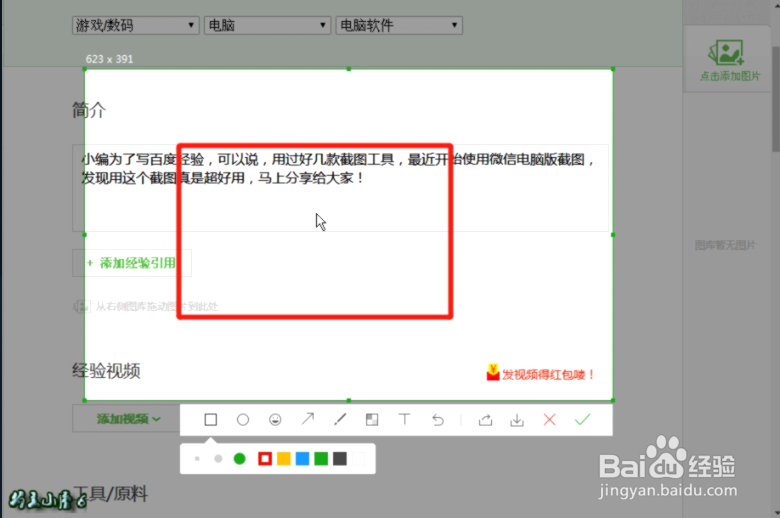Viewport: 780px width, 518px height.
Task: Select the mosaic blur tool
Action: pyautogui.click(x=372, y=419)
